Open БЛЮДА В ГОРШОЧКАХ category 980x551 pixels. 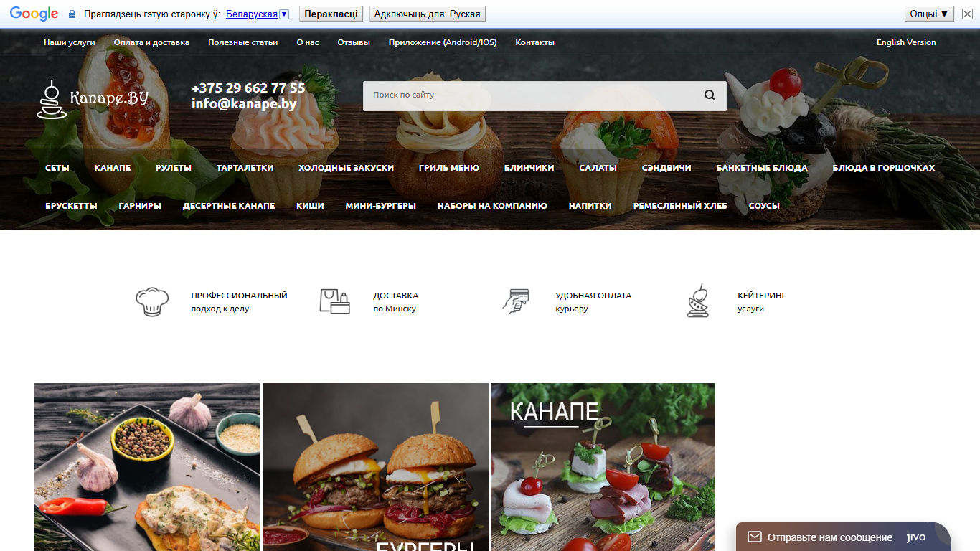tap(884, 168)
